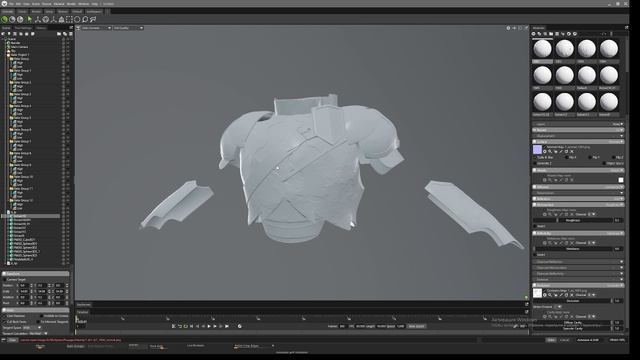
Task: Open the Tangent Calculation dropdown
Action: [38, 333]
